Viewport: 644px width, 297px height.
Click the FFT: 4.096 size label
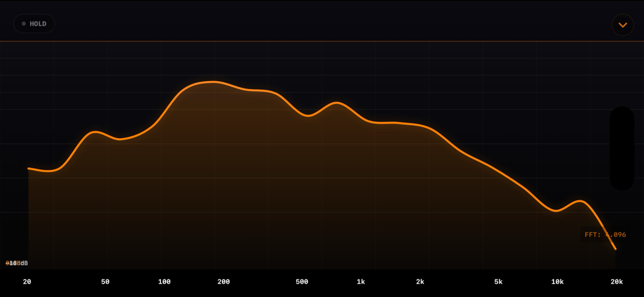[605, 235]
